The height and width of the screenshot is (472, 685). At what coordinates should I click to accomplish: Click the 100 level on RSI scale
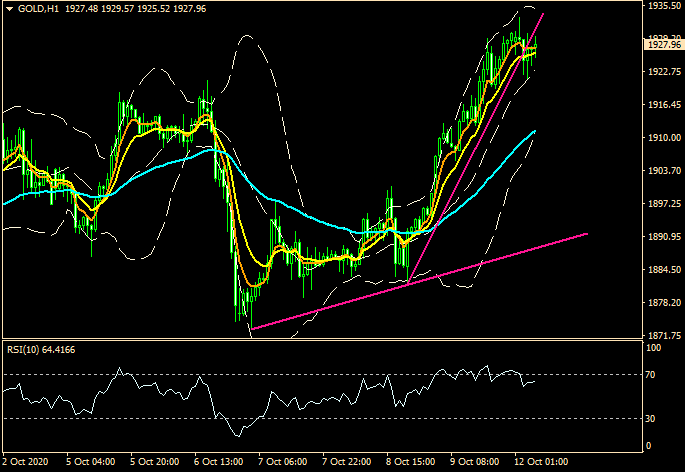point(654,349)
